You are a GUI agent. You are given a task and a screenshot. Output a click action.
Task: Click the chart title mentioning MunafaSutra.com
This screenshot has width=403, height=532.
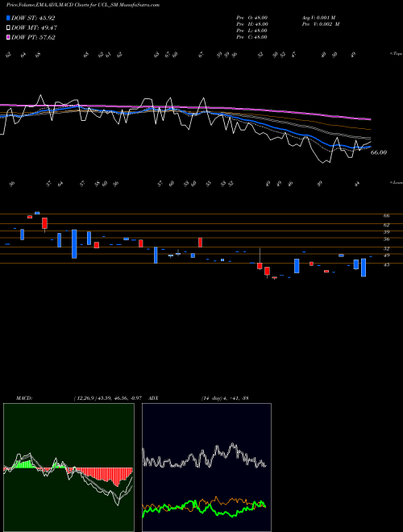pos(83,6)
